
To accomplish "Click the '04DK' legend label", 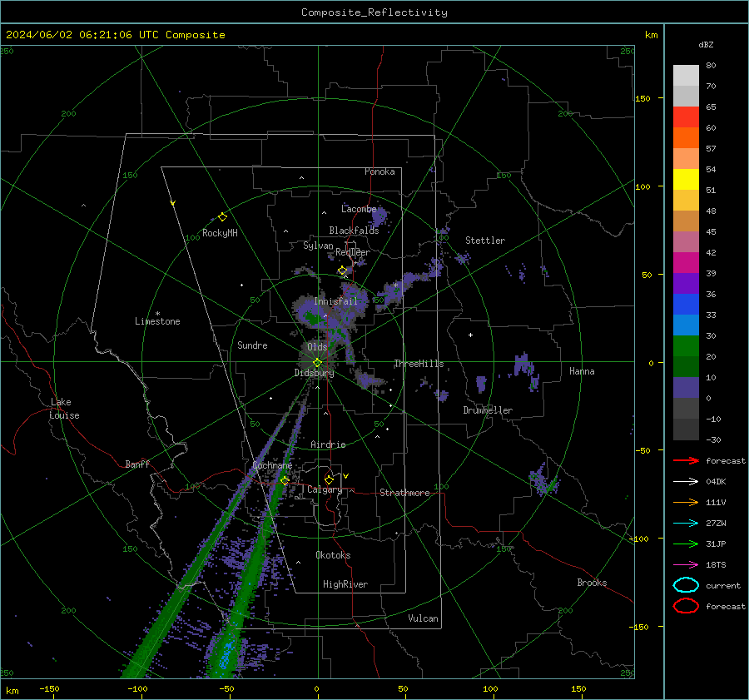I will [716, 482].
